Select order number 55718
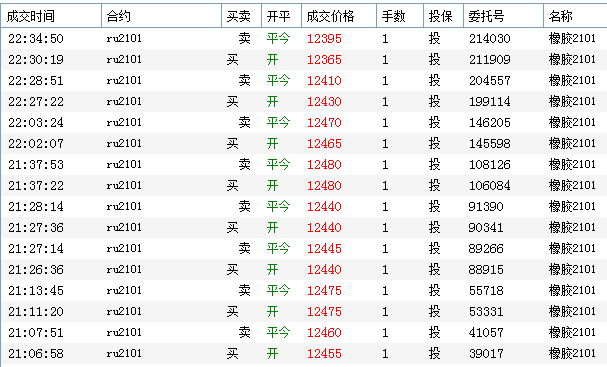The image size is (607, 367). tap(486, 291)
